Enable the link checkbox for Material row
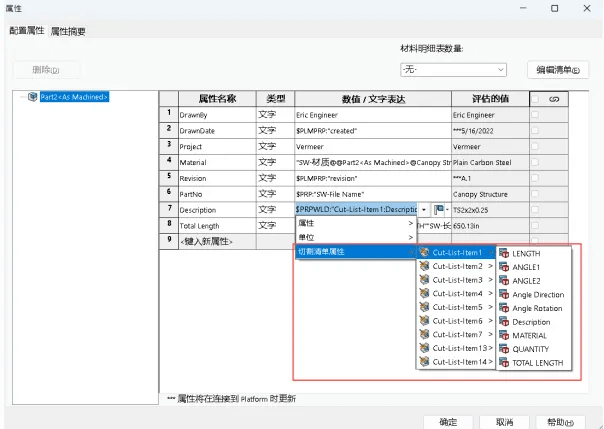The image size is (604, 429). click(x=535, y=162)
